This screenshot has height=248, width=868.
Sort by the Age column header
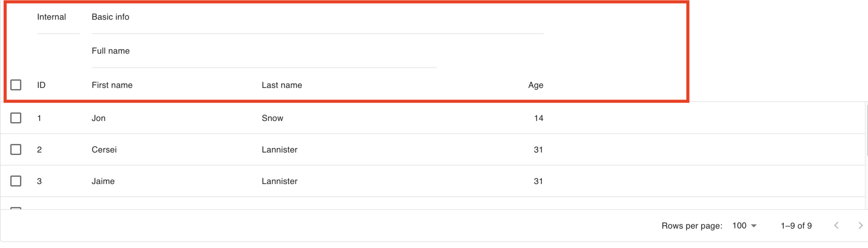pos(535,85)
